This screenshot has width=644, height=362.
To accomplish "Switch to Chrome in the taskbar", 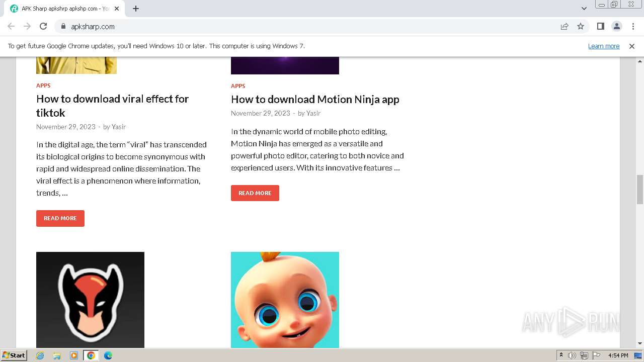I will [91, 355].
